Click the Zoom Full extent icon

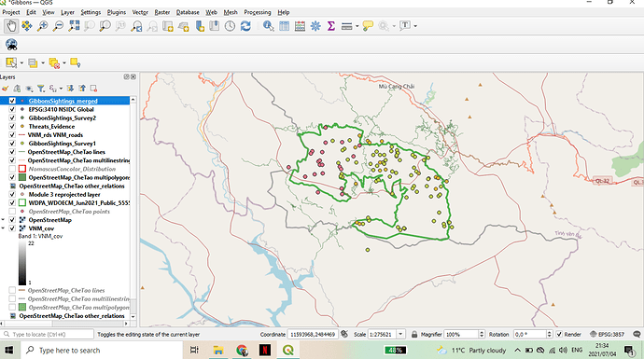coord(74,26)
